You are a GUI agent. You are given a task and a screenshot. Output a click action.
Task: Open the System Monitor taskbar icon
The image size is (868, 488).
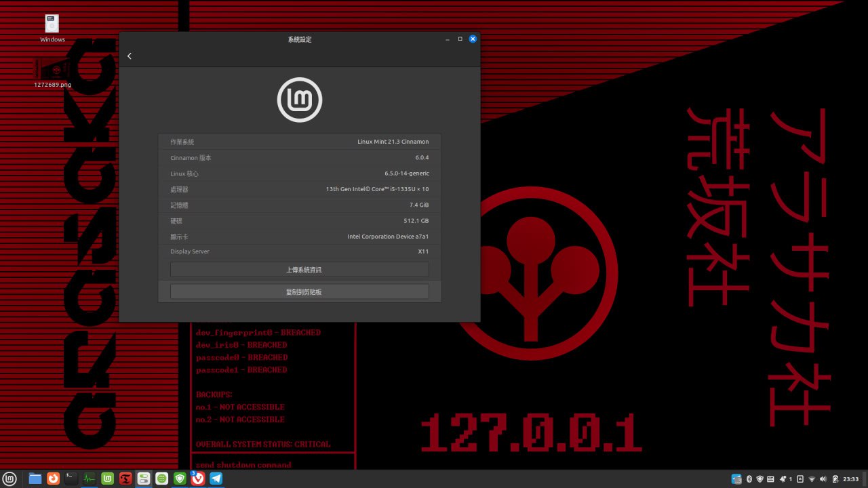point(89,479)
